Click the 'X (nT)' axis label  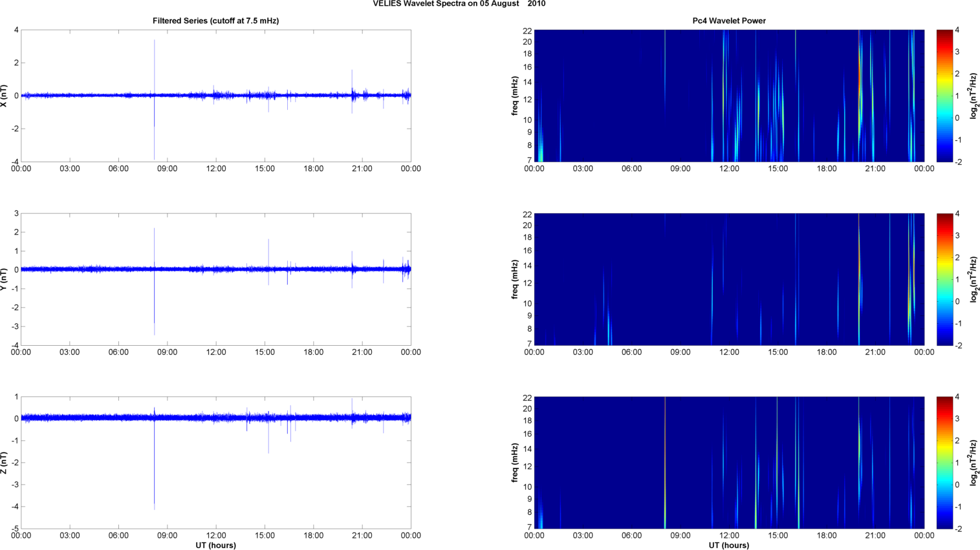(x=5, y=96)
